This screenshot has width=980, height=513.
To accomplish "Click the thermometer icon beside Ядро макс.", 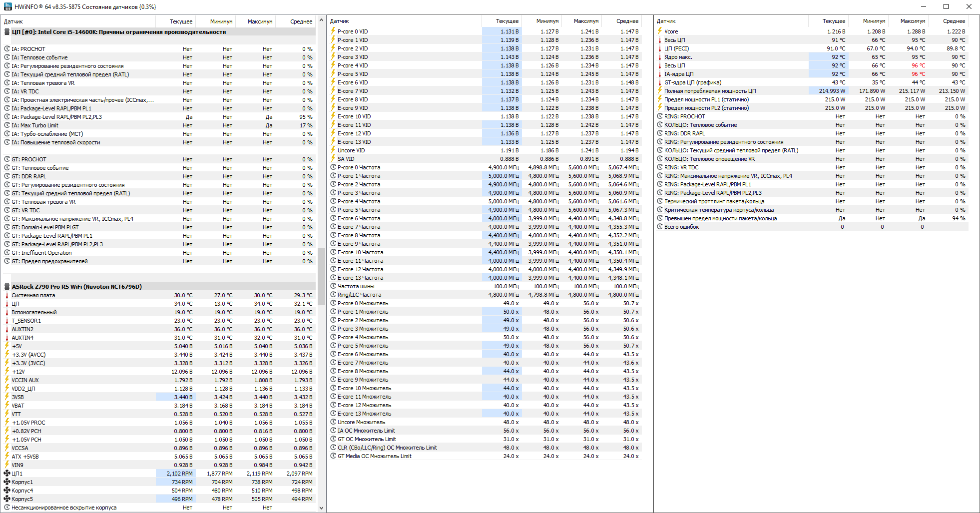I will (660, 57).
